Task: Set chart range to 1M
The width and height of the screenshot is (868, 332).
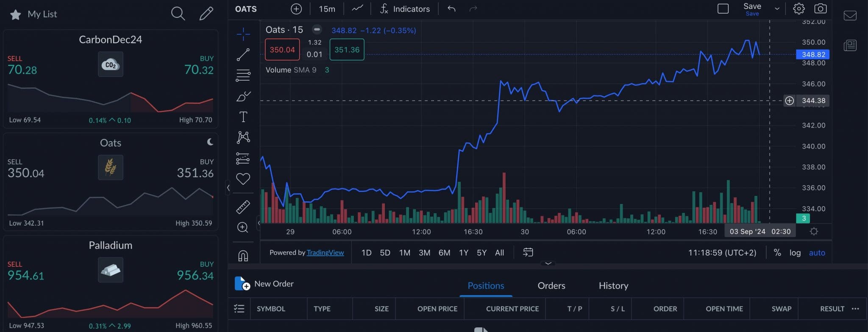Action: (404, 253)
